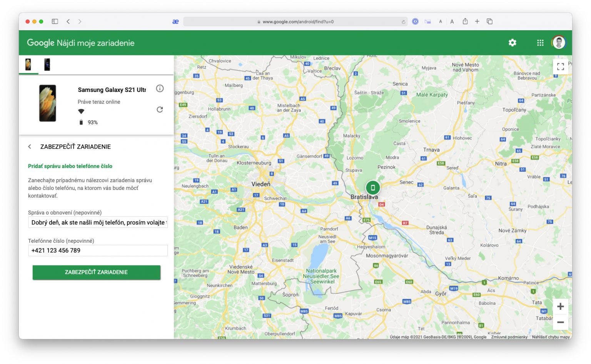The width and height of the screenshot is (591, 364).
Task: Show the Safari tab overview
Action: coord(490,22)
